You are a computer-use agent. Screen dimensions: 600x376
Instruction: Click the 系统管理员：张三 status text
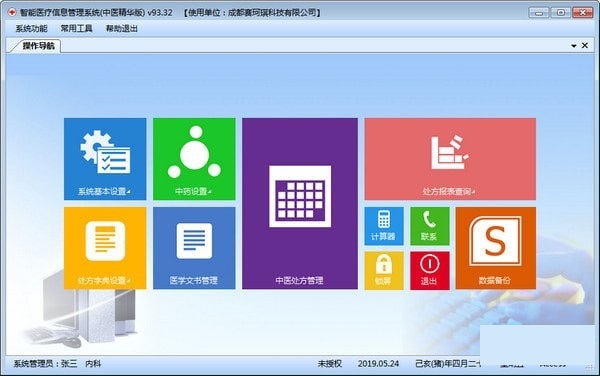tap(46, 364)
